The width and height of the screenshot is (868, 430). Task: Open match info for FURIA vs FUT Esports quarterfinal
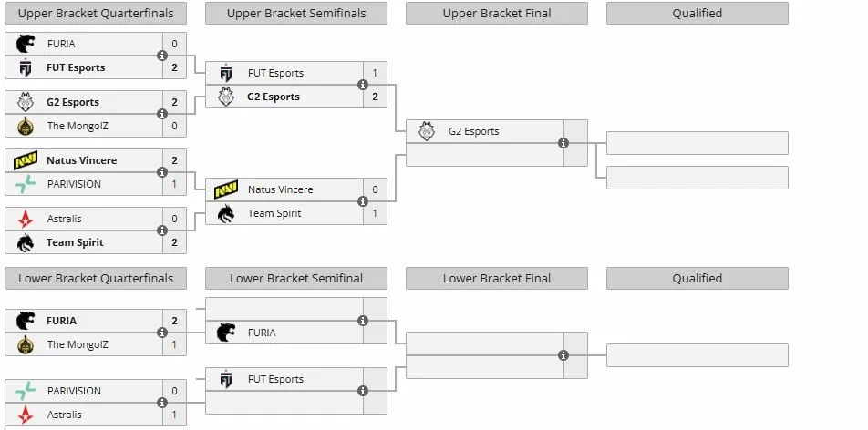[162, 56]
